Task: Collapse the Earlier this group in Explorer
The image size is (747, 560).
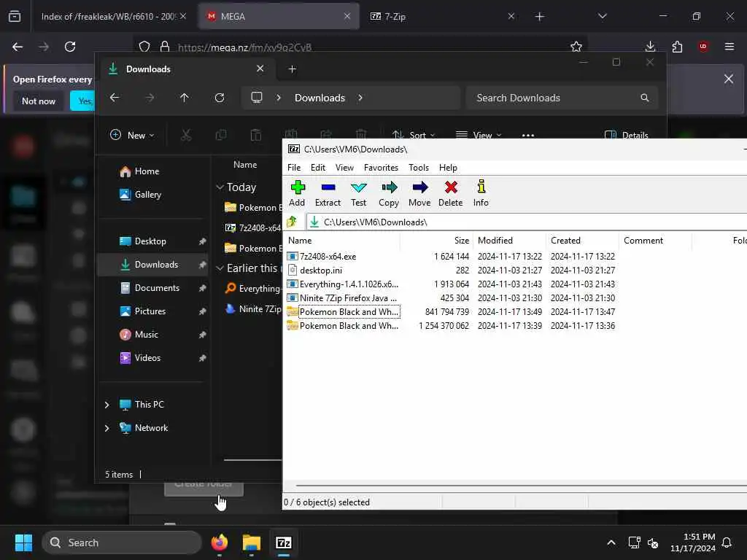Action: [220, 268]
